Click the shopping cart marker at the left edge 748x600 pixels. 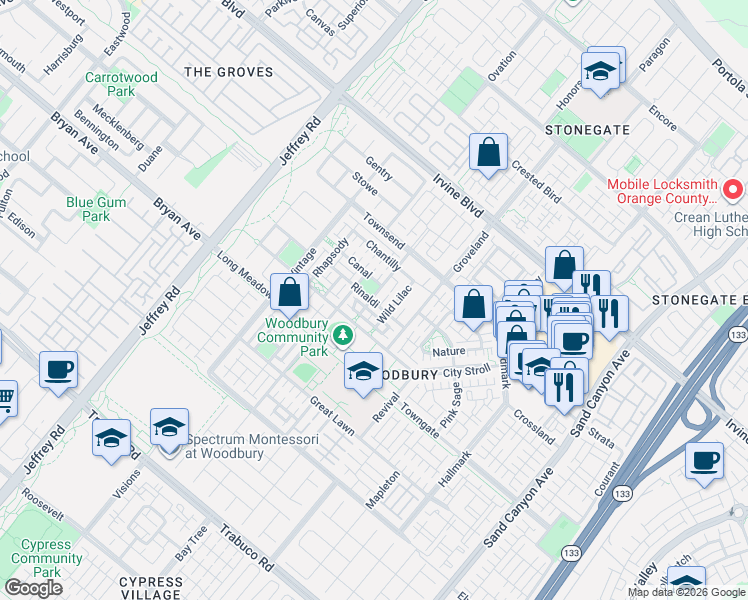click(x=5, y=401)
